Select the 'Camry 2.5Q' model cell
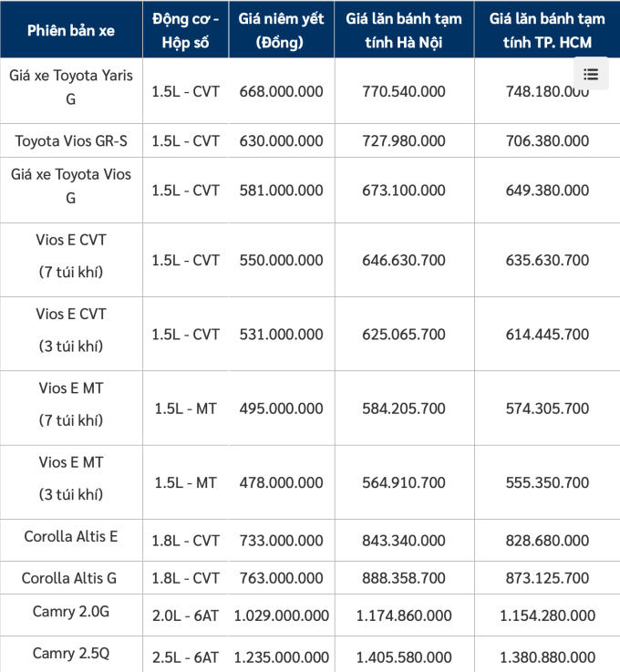620x672 pixels. pyautogui.click(x=71, y=653)
